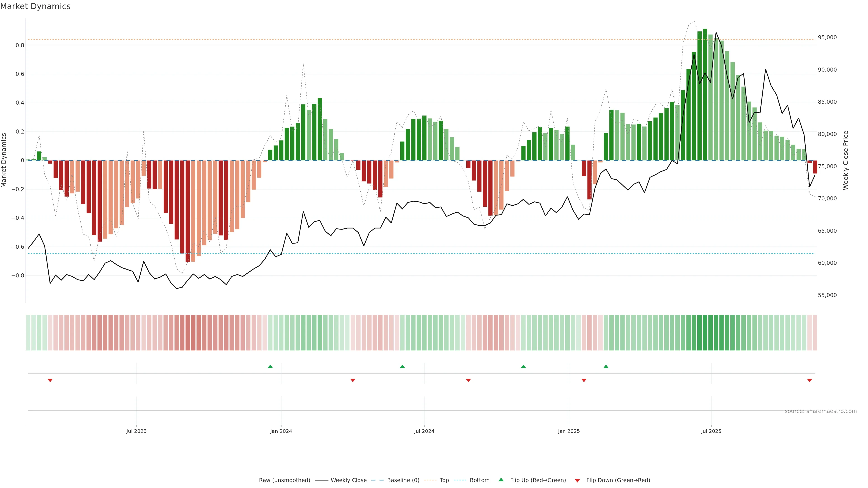The height and width of the screenshot is (488, 868).
Task: Click the green triangle icon in the legend
Action: (x=501, y=480)
